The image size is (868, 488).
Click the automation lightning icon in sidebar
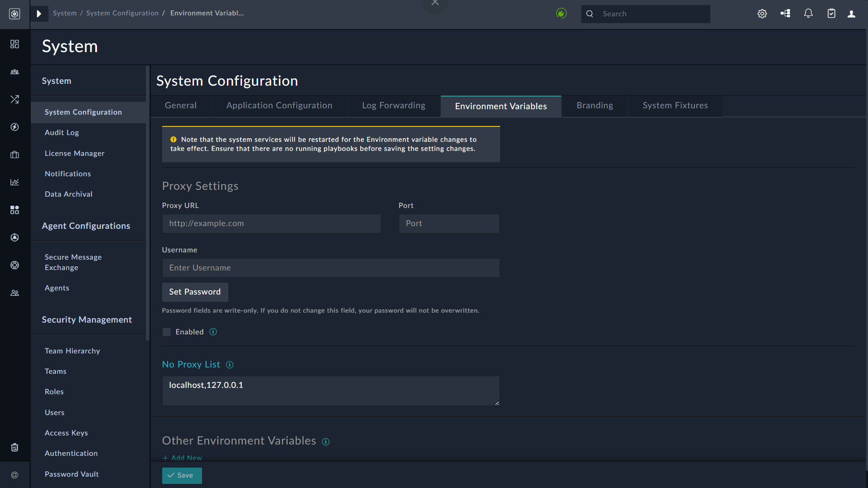[x=14, y=127]
